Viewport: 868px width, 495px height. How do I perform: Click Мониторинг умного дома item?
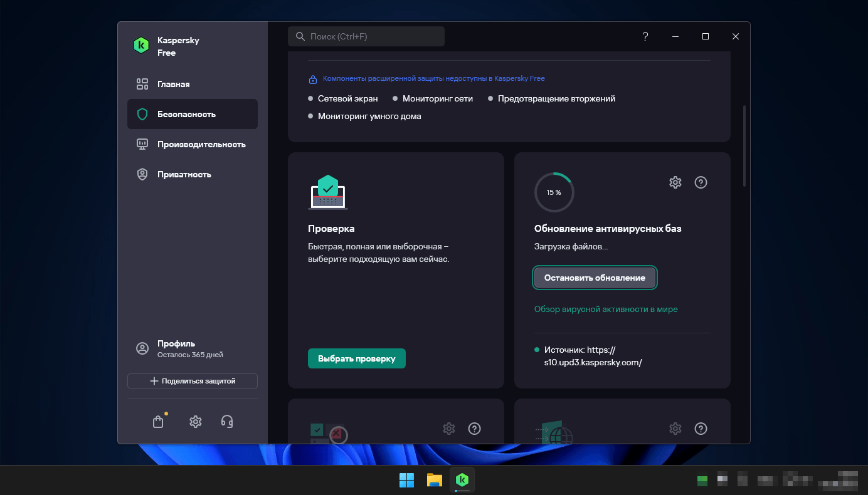click(x=369, y=116)
